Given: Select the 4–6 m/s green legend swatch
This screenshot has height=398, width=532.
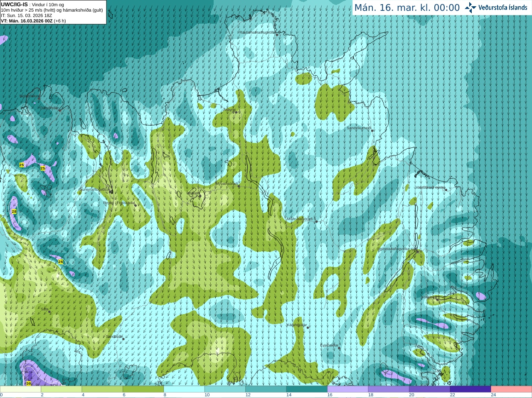Looking at the screenshot, I should coord(102,389).
